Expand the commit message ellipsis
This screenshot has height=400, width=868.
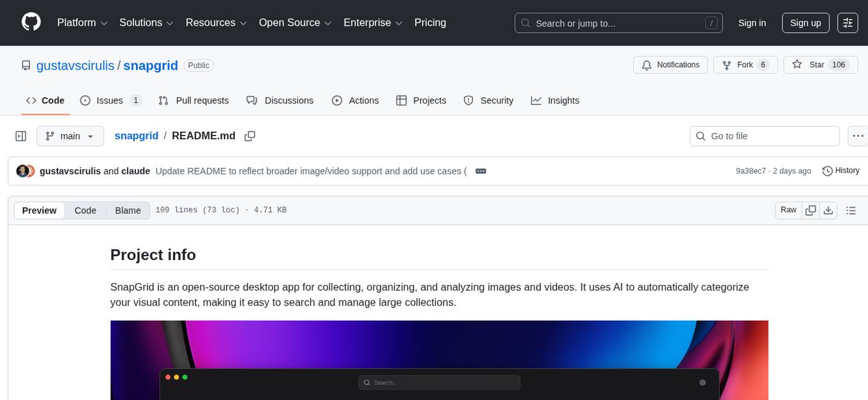point(481,171)
